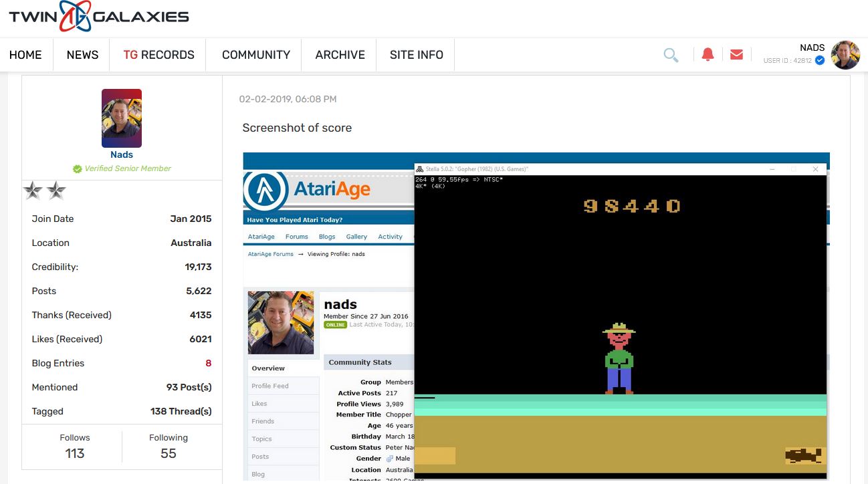Click the Nads username link

click(x=122, y=154)
